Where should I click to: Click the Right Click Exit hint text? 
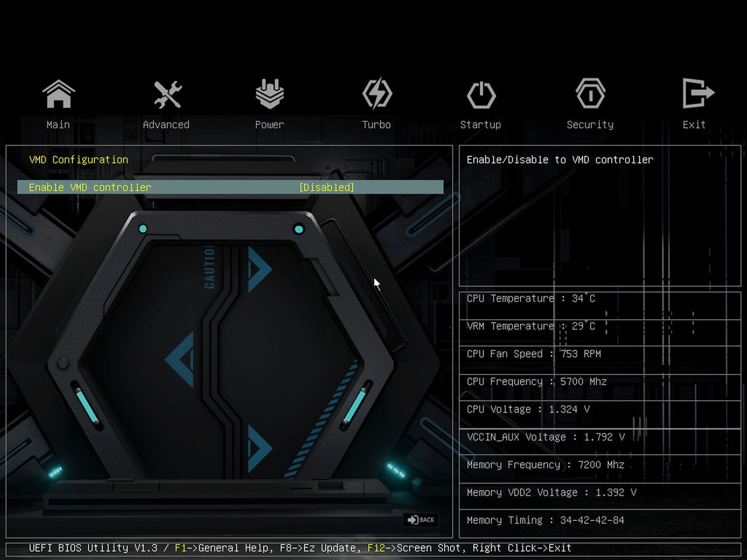(522, 548)
